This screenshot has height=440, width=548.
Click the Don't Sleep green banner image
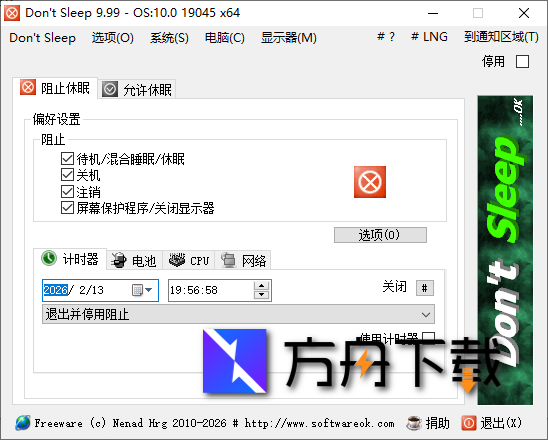[x=505, y=250]
